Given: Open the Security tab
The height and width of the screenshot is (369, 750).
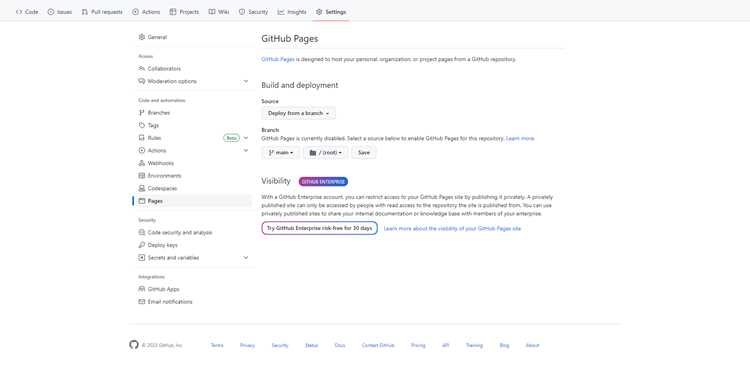Looking at the screenshot, I should 254,12.
